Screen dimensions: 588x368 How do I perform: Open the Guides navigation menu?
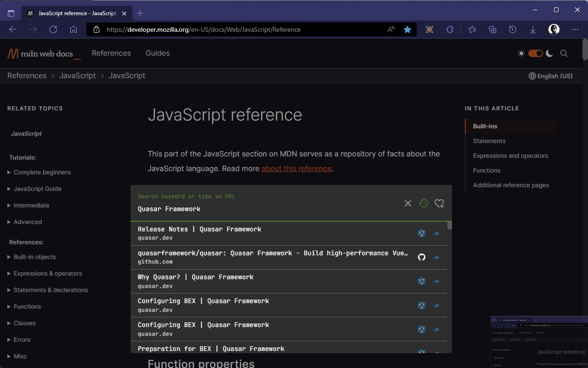158,53
